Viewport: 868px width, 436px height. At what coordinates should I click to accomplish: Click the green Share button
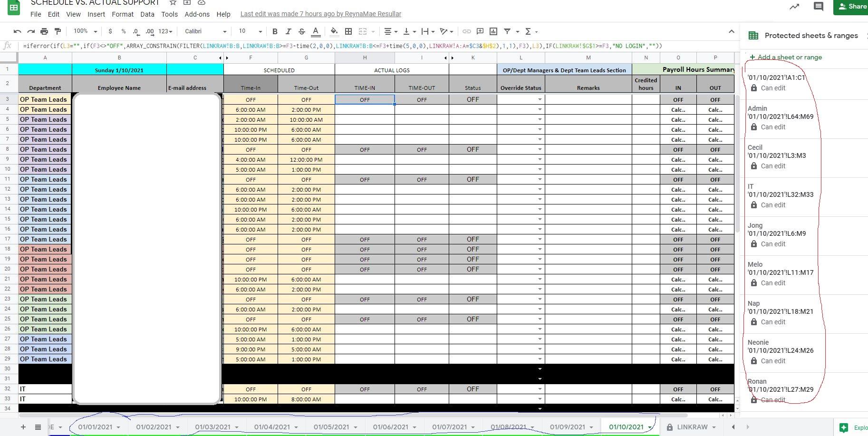point(852,7)
